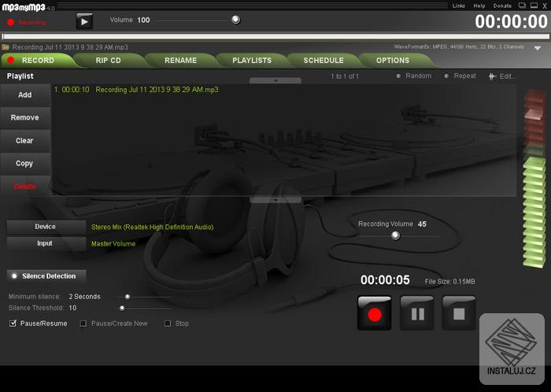This screenshot has width=551, height=392.
Task: Open the Donate link
Action: pyautogui.click(x=502, y=6)
